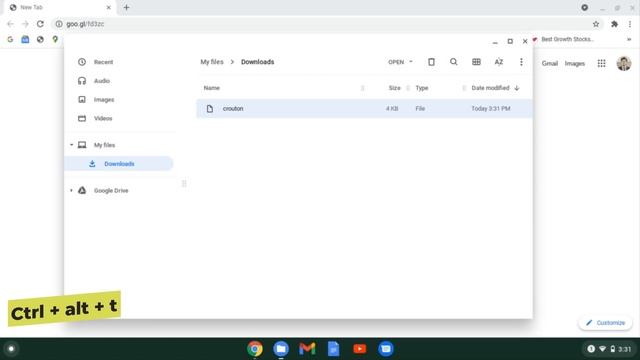Open Gmail from the shelf
This screenshot has width=640, height=360.
pyautogui.click(x=307, y=349)
